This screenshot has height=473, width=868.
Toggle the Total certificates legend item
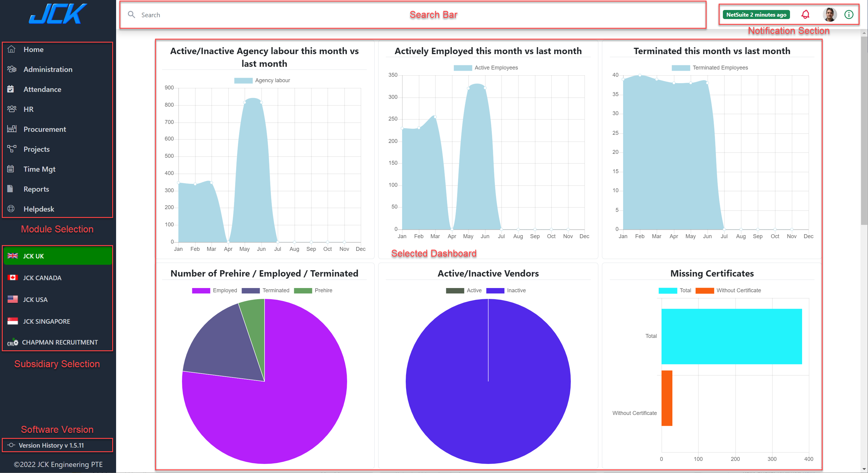675,290
